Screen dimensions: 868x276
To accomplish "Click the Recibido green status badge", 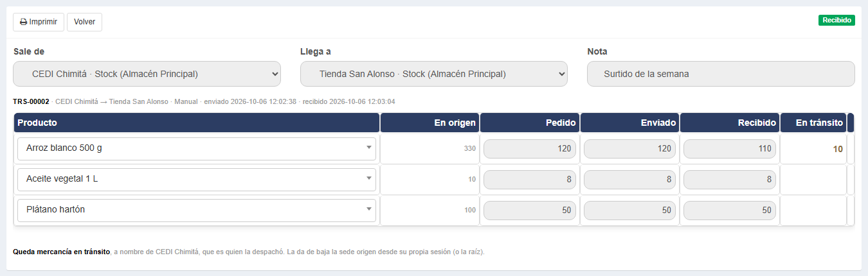I will (x=836, y=20).
